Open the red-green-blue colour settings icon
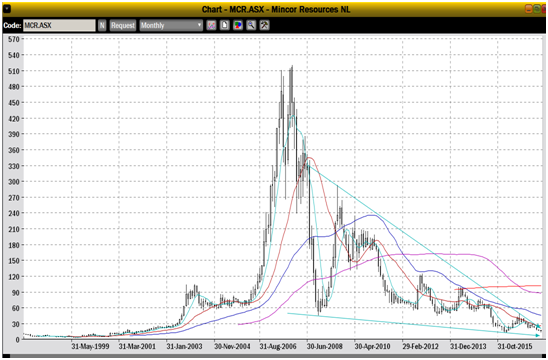The image size is (548, 360). pyautogui.click(x=238, y=25)
